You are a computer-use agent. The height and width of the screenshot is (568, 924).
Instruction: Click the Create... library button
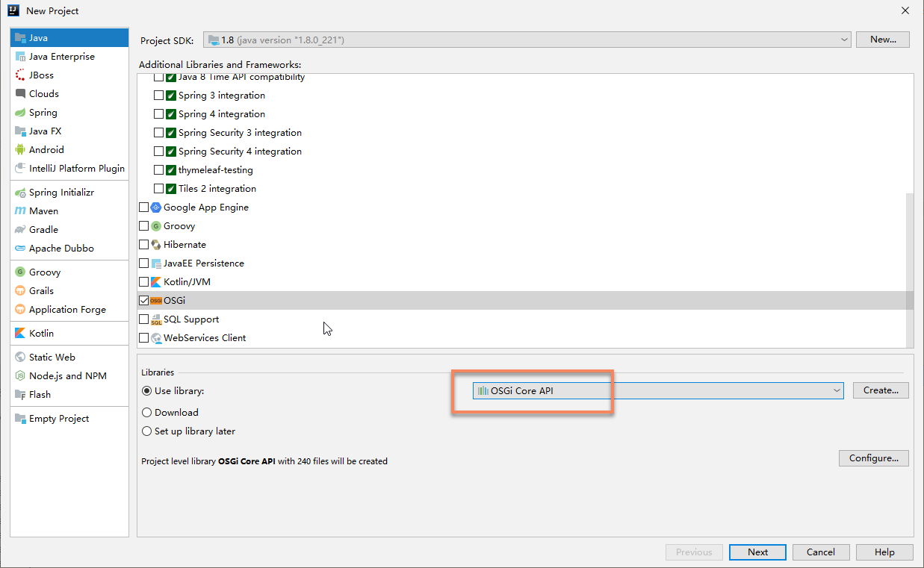(881, 390)
